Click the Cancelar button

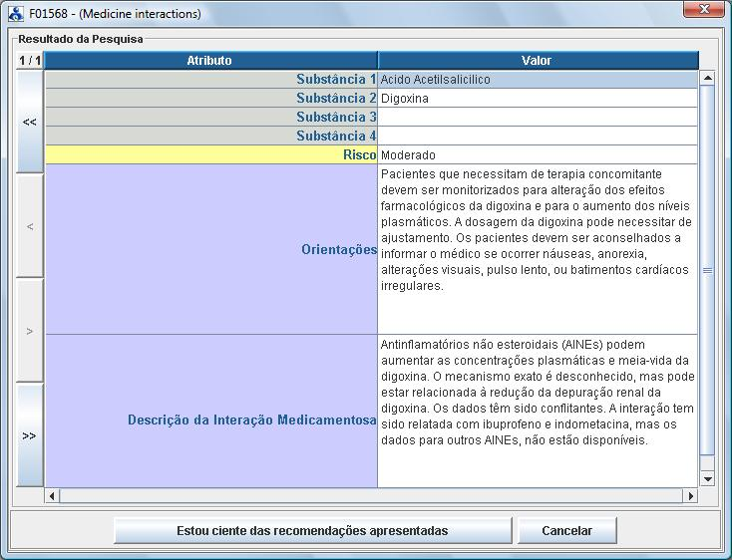point(566,531)
